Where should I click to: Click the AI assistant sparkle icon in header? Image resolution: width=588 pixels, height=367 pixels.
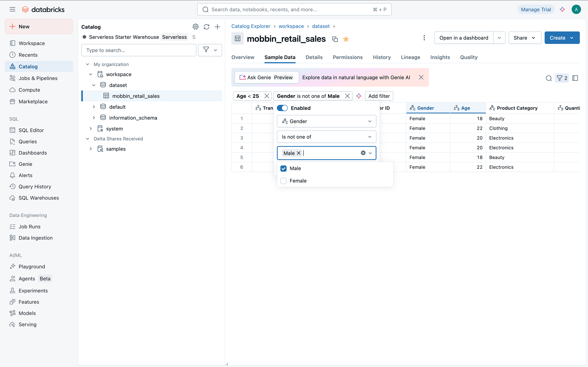tap(562, 10)
